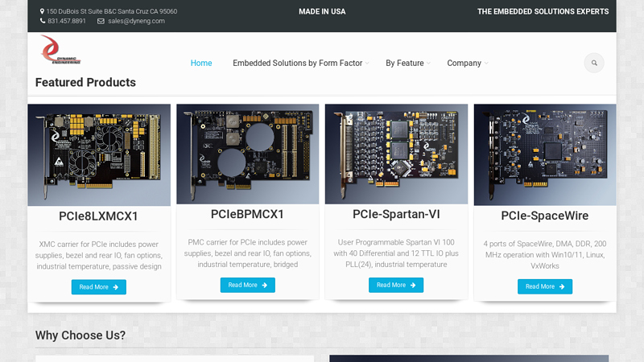
Task: Click the PCIe-SpaceWire product title
Action: tap(545, 216)
